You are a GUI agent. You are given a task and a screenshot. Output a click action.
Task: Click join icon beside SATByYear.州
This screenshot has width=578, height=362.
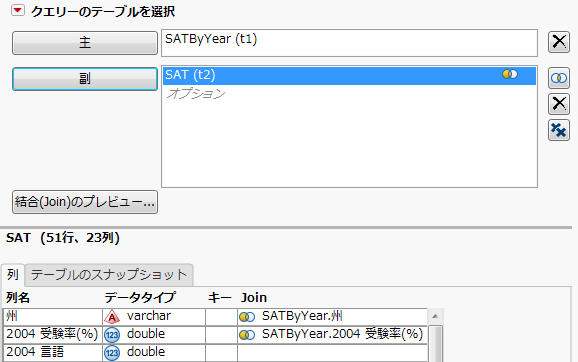click(247, 317)
